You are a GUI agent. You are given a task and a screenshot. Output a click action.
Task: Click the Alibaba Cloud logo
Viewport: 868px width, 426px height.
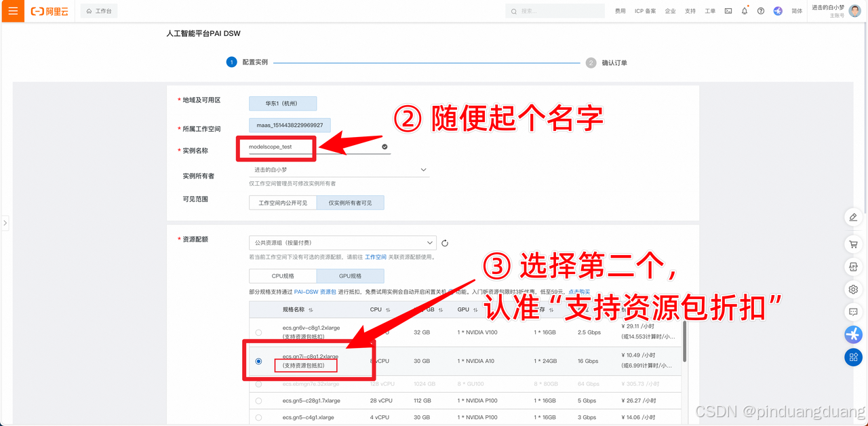(50, 12)
